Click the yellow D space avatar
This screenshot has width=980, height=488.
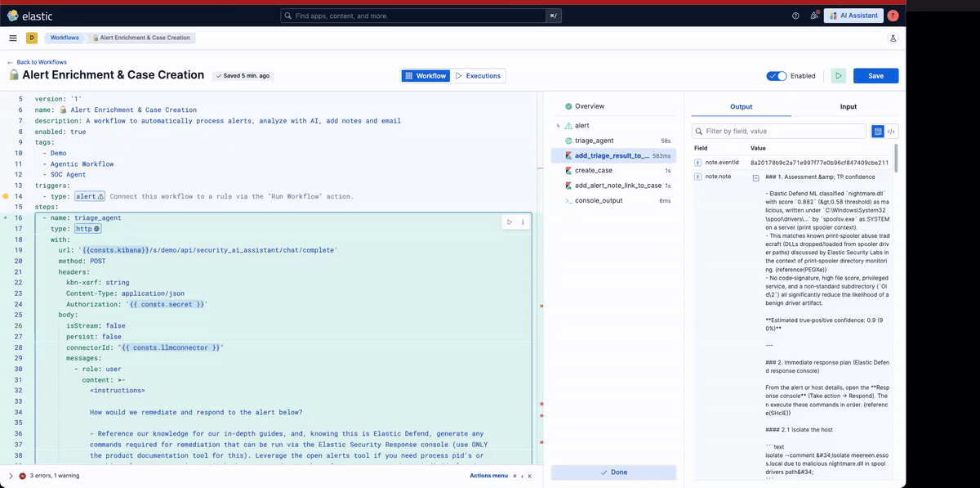click(x=32, y=38)
